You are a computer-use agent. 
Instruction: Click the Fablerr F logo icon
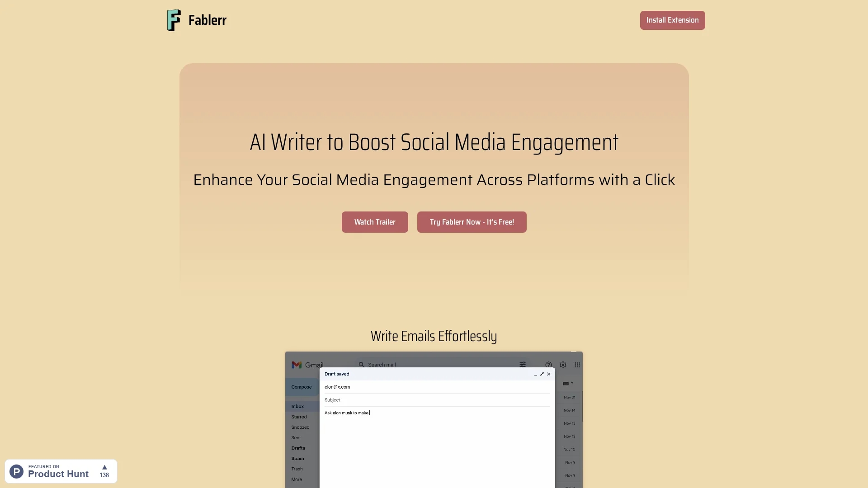coord(174,20)
